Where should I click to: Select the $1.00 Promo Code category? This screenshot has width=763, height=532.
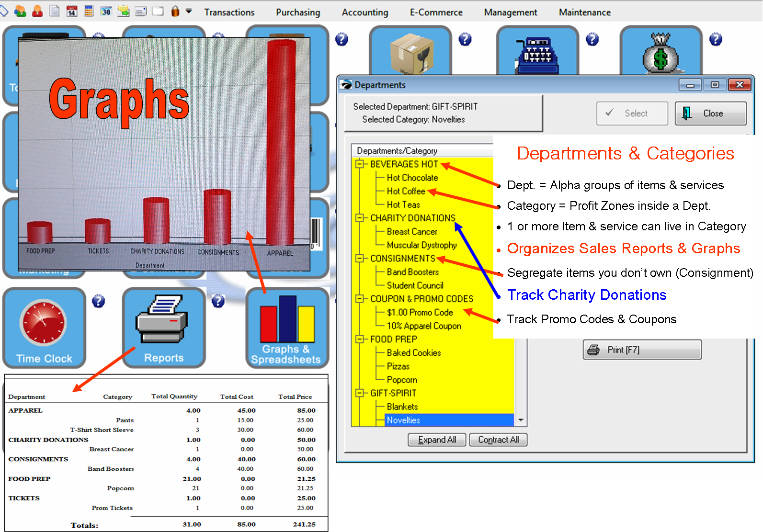click(x=420, y=312)
